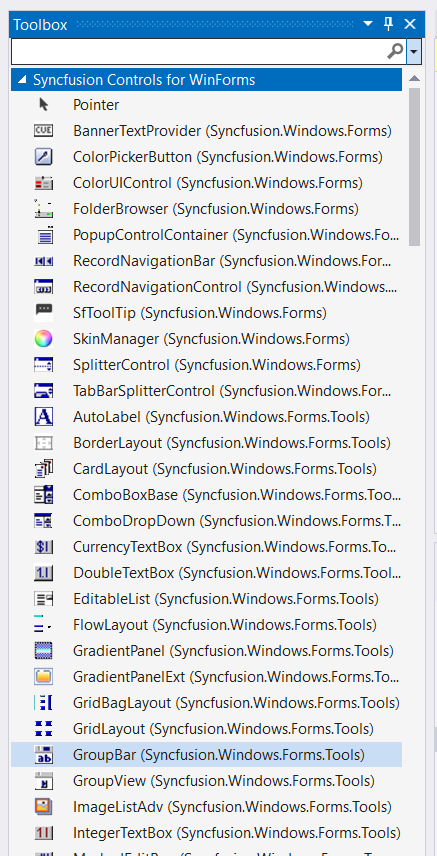Image resolution: width=437 pixels, height=856 pixels.
Task: Choose SkinManager entry text
Action: 211,339
